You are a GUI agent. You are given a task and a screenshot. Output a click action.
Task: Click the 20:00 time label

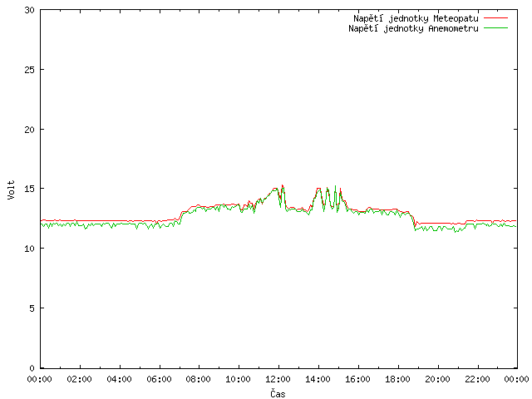(437, 379)
